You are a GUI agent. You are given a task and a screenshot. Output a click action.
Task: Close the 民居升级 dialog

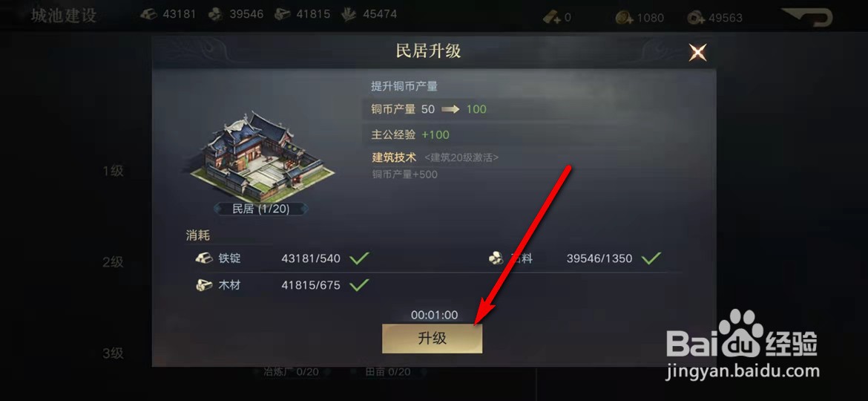point(697,53)
